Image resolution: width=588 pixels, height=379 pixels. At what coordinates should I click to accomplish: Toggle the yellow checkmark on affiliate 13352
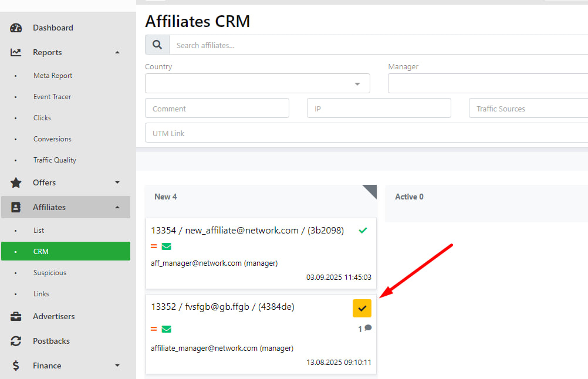[x=362, y=308]
